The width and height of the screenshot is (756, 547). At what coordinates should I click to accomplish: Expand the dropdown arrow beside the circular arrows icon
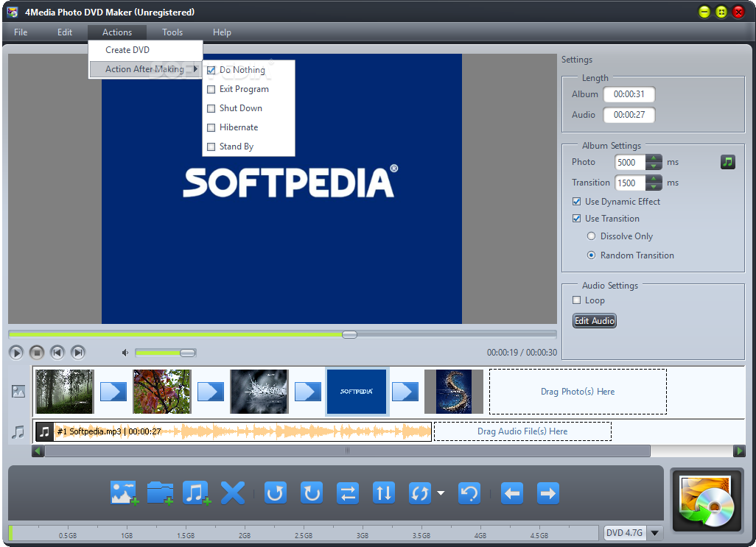click(441, 493)
